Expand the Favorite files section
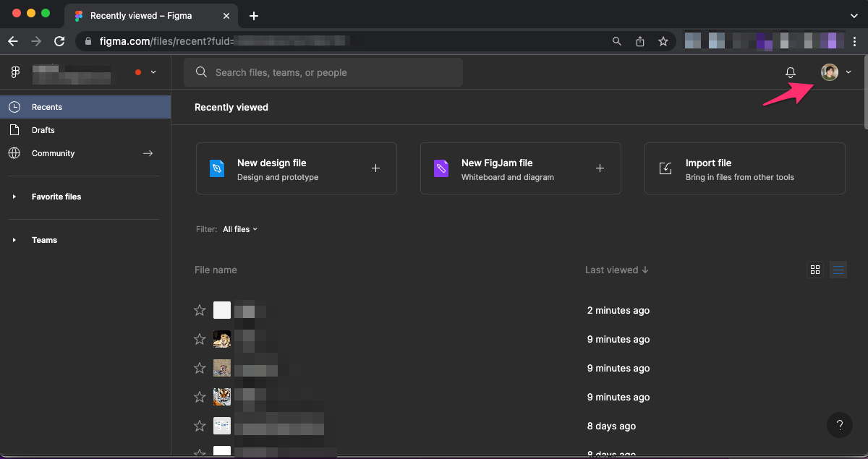Viewport: 868px width, 459px height. [x=14, y=197]
